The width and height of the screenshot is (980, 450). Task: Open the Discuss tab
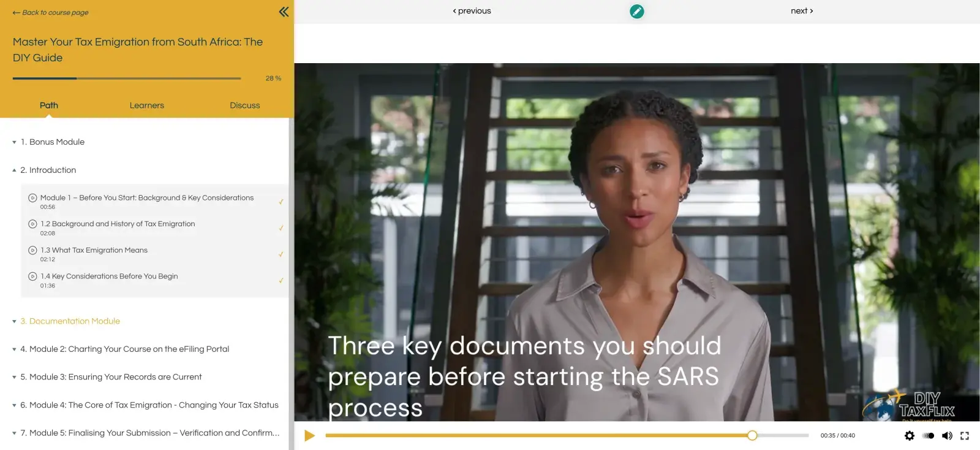245,105
